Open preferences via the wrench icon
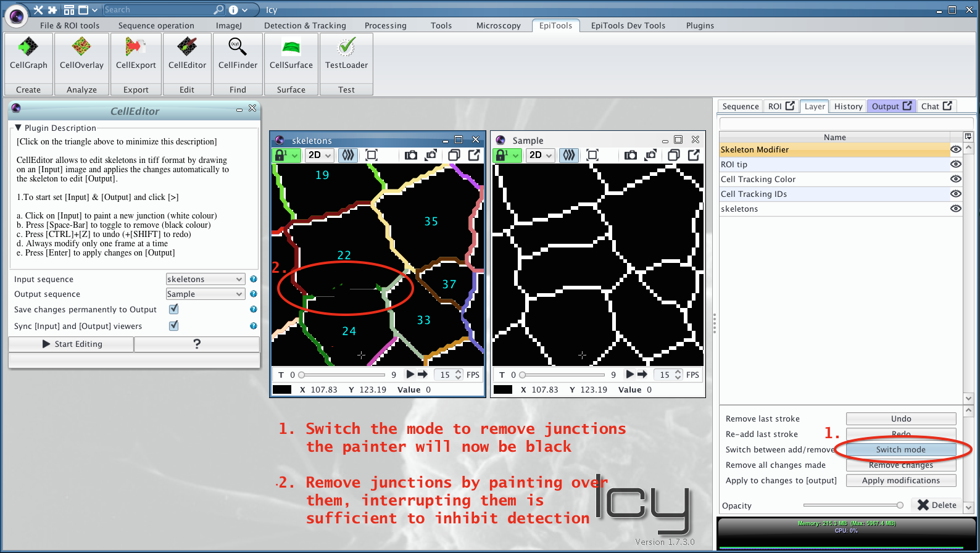Image resolution: width=980 pixels, height=553 pixels. click(38, 10)
